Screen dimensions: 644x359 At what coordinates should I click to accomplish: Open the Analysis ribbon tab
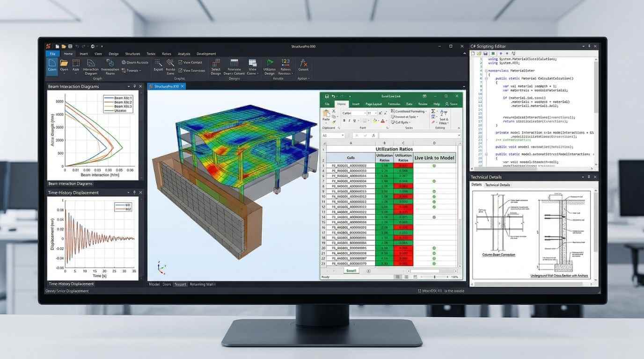pyautogui.click(x=184, y=54)
